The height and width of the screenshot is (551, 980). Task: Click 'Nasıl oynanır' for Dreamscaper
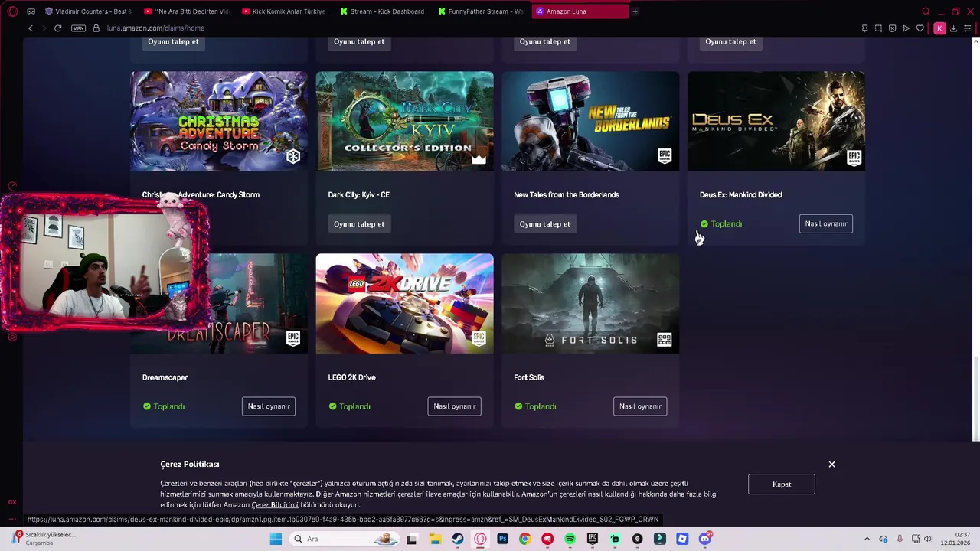pyautogui.click(x=269, y=406)
